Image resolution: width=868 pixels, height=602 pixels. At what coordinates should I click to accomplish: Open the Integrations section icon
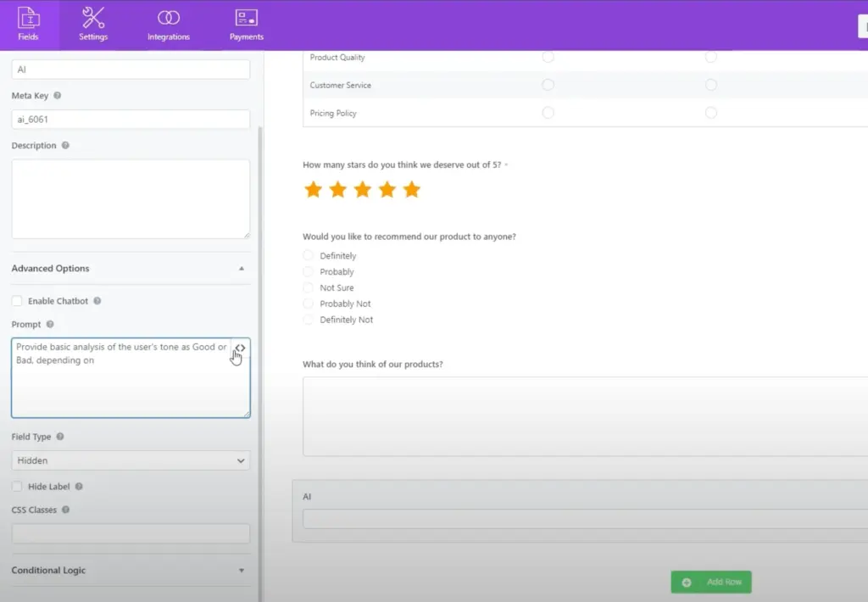(168, 19)
